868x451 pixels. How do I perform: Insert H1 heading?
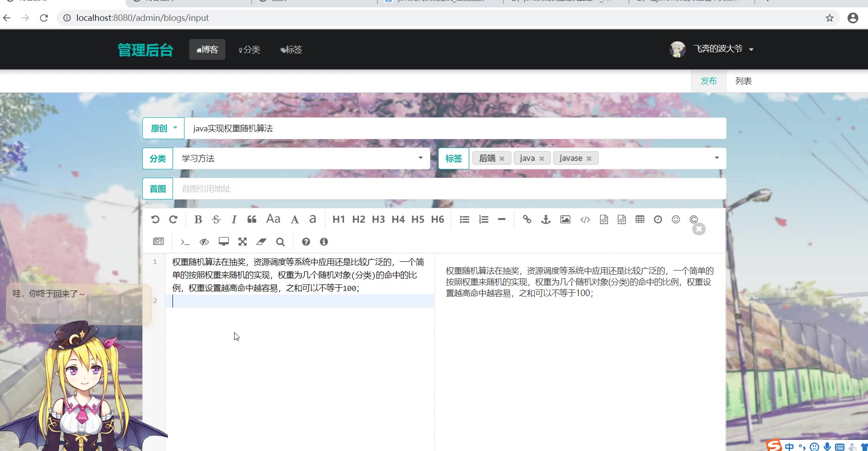(338, 219)
